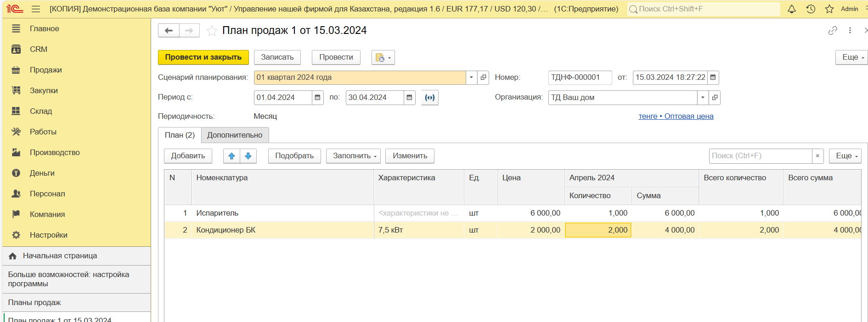Click the back navigation arrow

[169, 31]
